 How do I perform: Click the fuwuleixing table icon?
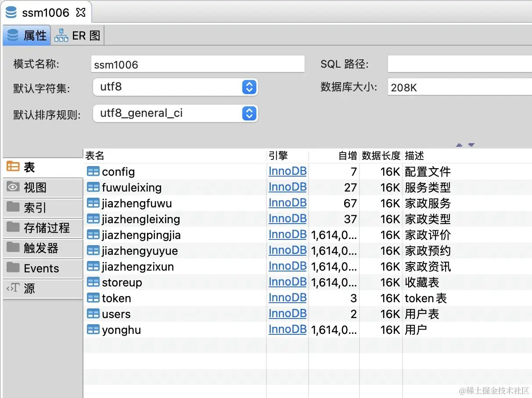tap(93, 188)
